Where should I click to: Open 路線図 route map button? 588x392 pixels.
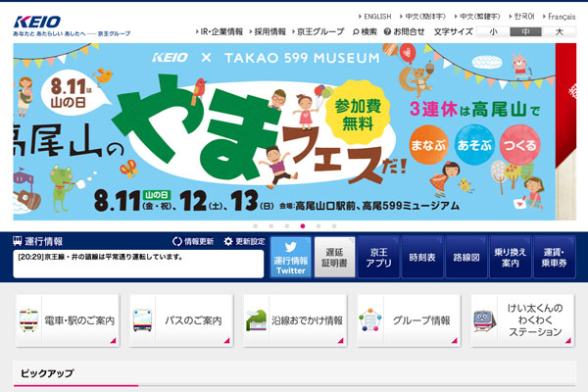click(466, 258)
